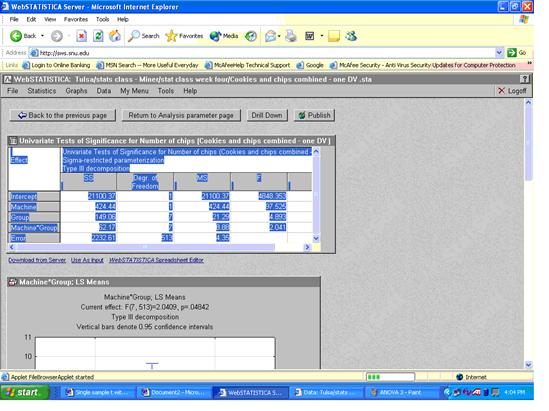
Task: Open the History icon in toolbar
Action: tap(251, 36)
